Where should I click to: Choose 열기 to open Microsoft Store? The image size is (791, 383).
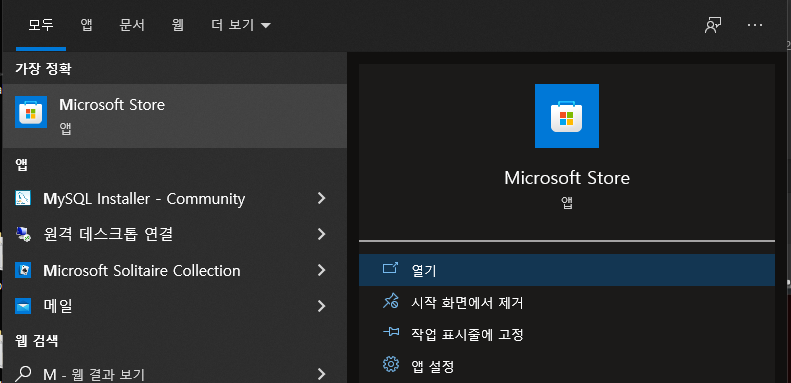click(567, 270)
